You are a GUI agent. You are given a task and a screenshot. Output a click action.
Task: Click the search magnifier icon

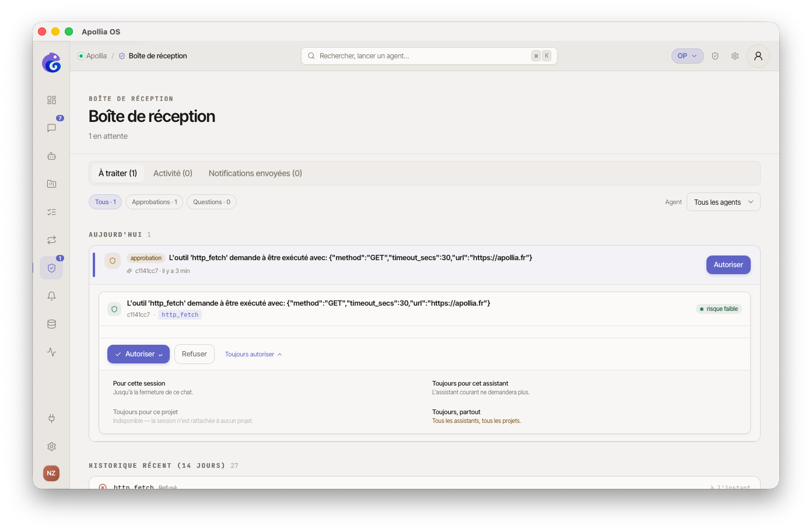pos(311,56)
